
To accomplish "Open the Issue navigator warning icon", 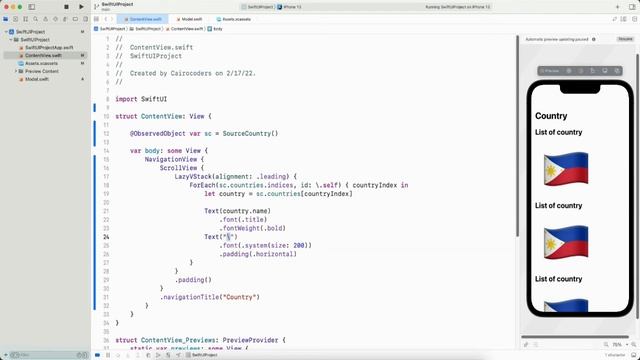I will pos(45,19).
